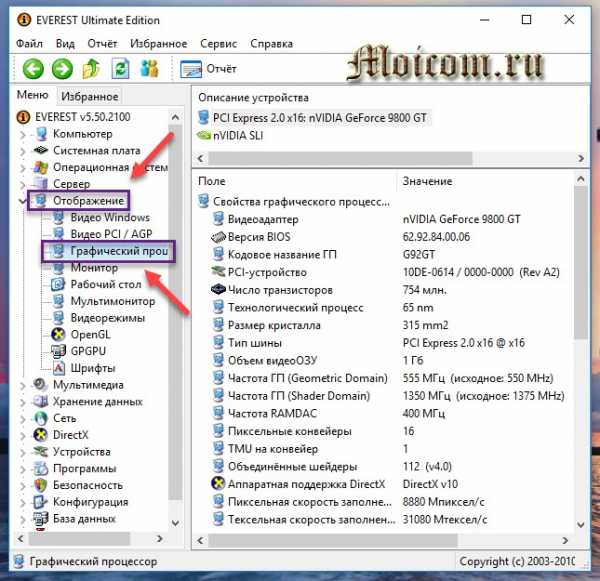This screenshot has width=600, height=581.
Task: Select the Монитор tree item
Action: coord(93,268)
